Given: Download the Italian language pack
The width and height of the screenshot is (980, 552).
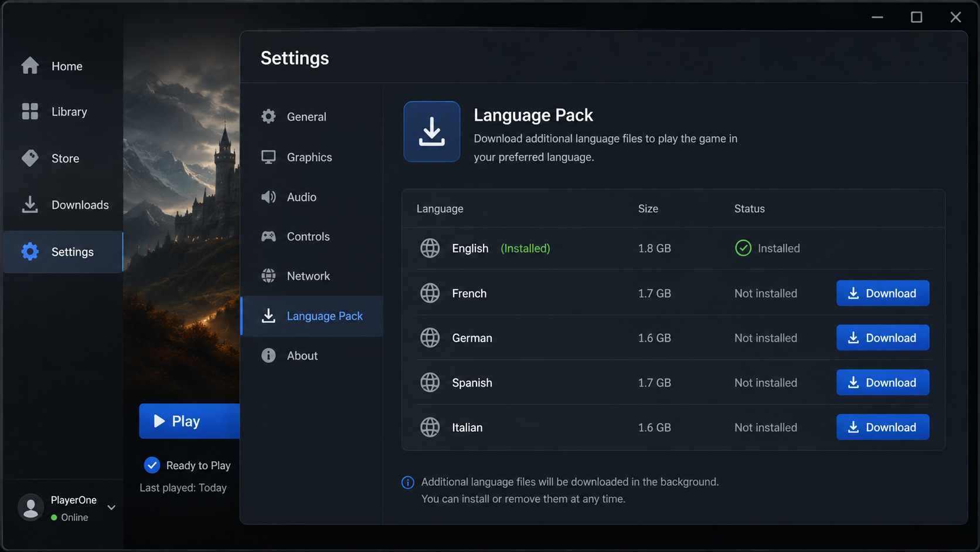Looking at the screenshot, I should tap(883, 427).
